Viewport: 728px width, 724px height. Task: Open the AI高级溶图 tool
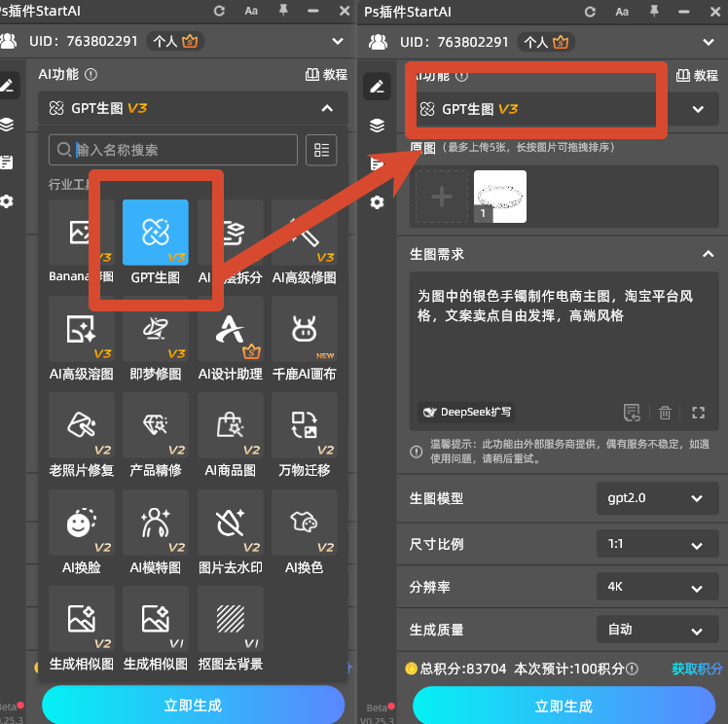[x=81, y=329]
